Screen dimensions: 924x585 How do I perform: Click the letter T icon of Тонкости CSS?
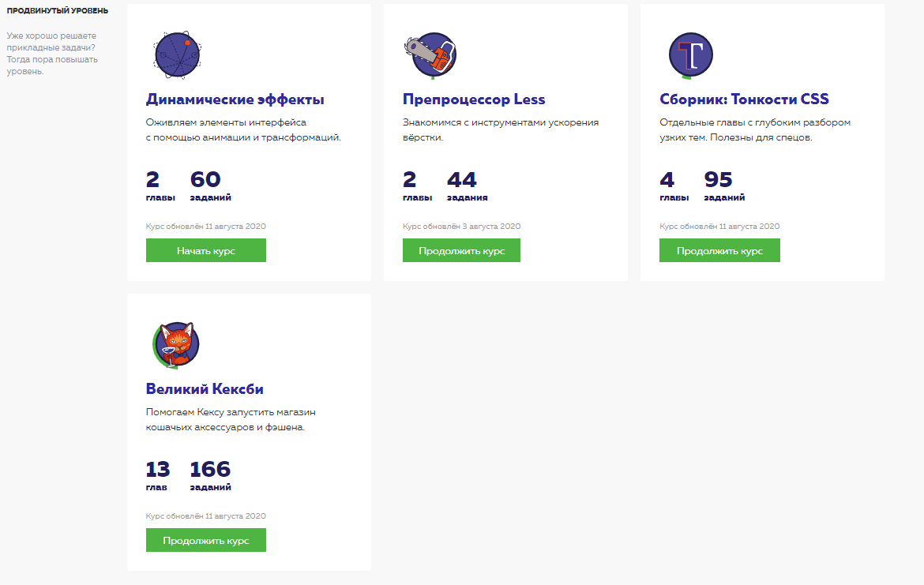691,54
